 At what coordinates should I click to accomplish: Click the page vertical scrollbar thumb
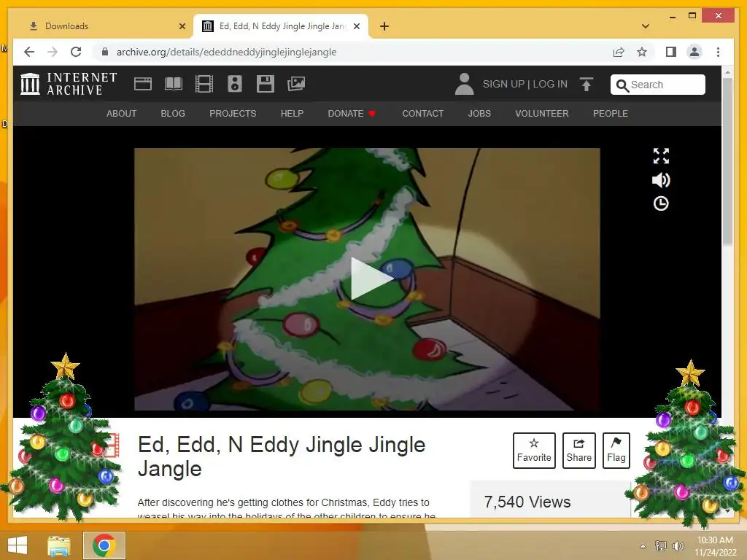click(727, 162)
